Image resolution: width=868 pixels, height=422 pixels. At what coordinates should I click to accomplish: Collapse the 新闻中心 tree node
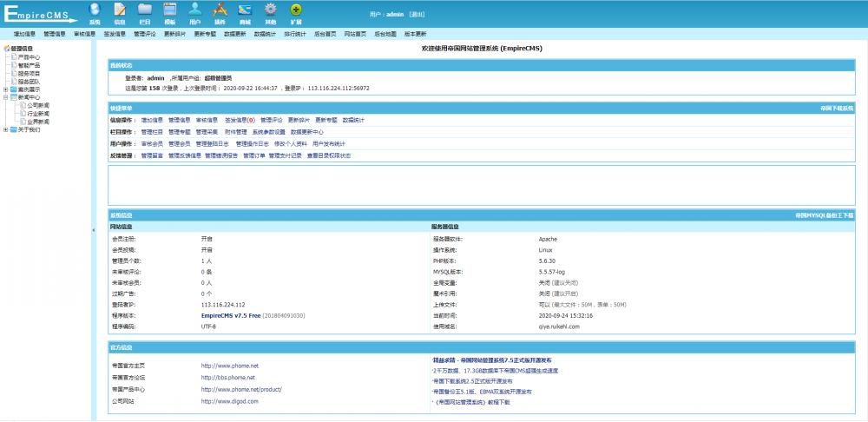click(x=5, y=97)
